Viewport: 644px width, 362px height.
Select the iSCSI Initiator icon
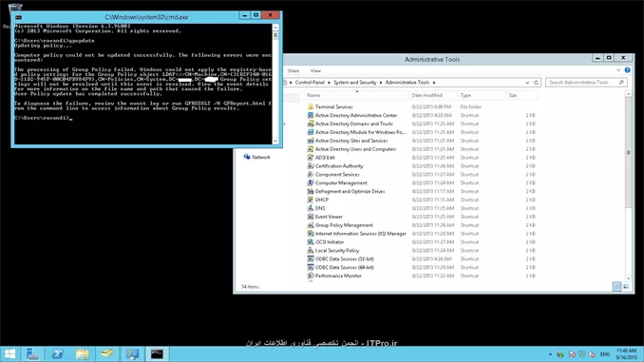[x=311, y=242]
